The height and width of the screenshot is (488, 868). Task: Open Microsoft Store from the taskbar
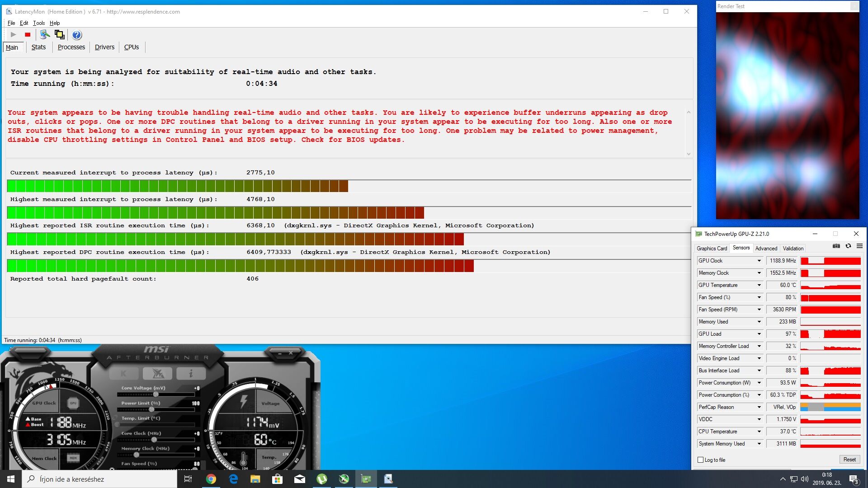278,479
